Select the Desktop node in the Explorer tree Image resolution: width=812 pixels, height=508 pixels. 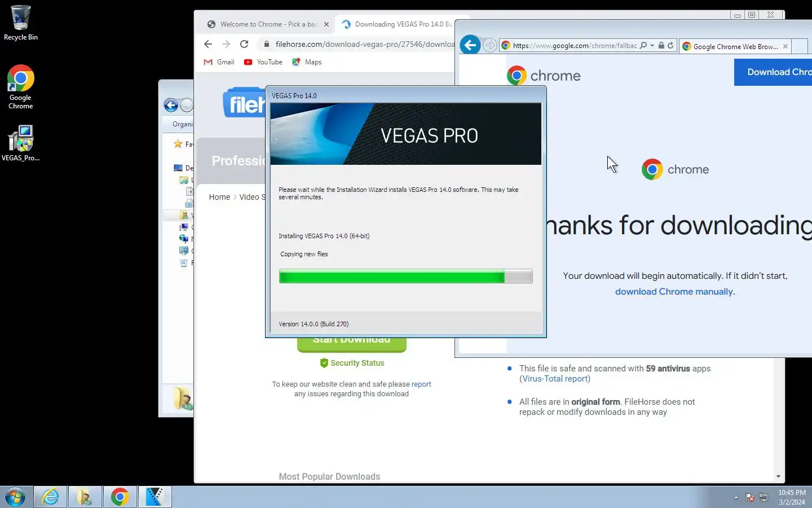183,168
